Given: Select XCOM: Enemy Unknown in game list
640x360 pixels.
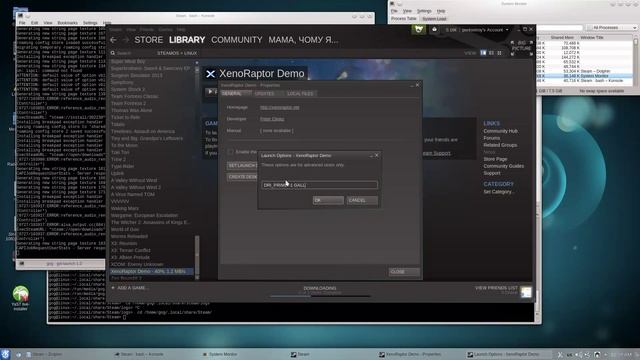Looking at the screenshot, I should pyautogui.click(x=137, y=264).
